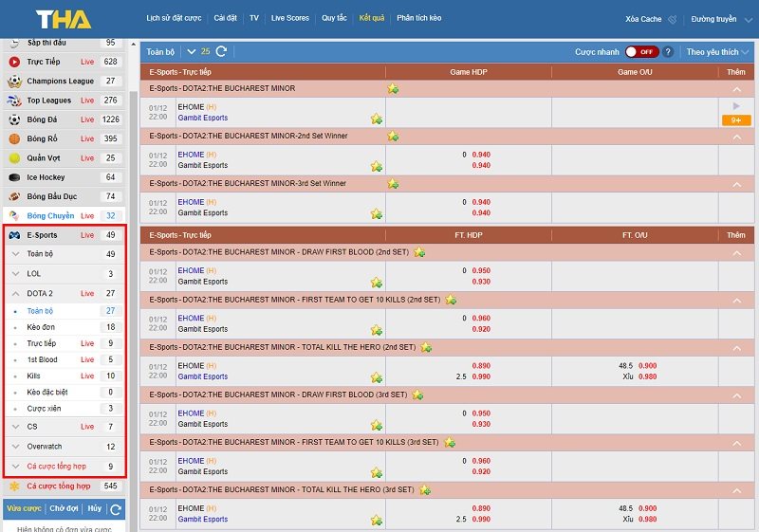Click the help question mark icon
This screenshot has width=759, height=532.
(x=668, y=52)
